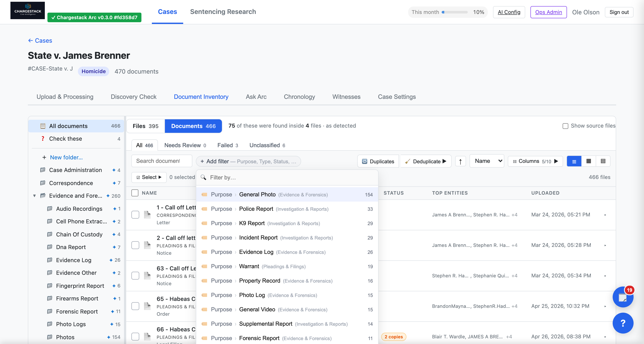This screenshot has height=344, width=644.
Task: Click the Chargestack logo icon
Action: coord(27,10)
